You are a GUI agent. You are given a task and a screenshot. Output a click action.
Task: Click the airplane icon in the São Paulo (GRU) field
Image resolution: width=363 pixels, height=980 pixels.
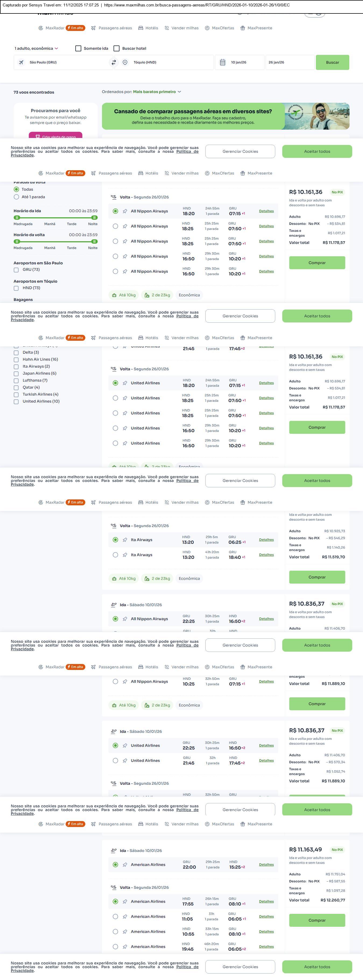pyautogui.click(x=21, y=62)
